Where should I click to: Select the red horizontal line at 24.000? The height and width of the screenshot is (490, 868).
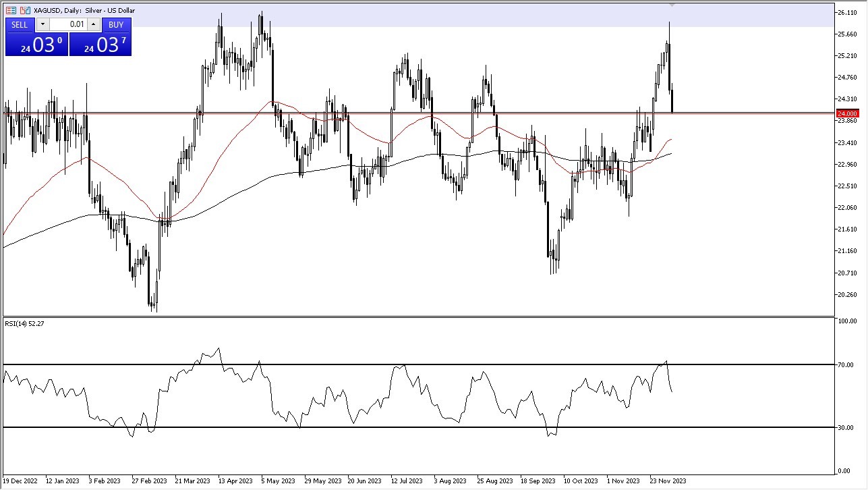[418, 113]
